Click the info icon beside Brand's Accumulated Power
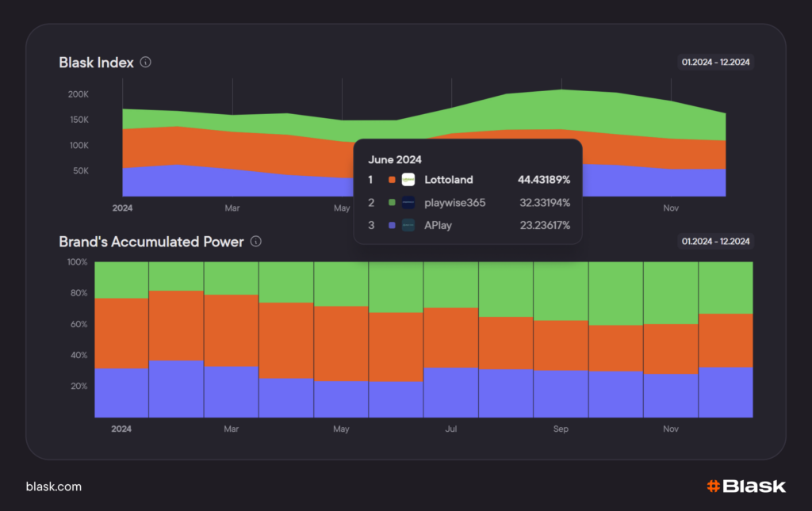 point(256,242)
